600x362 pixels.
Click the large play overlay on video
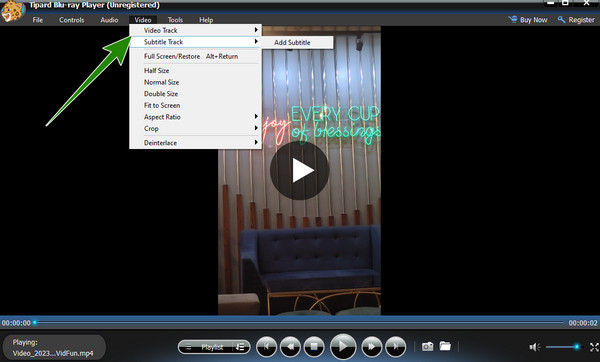(x=299, y=171)
